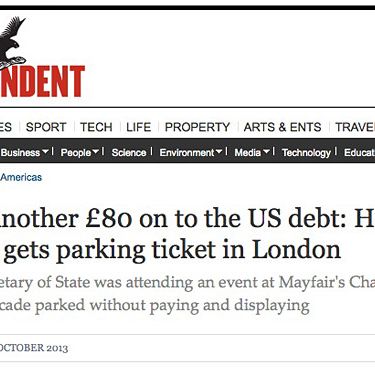Open the Science subsection
The width and height of the screenshot is (375, 375).
click(129, 152)
